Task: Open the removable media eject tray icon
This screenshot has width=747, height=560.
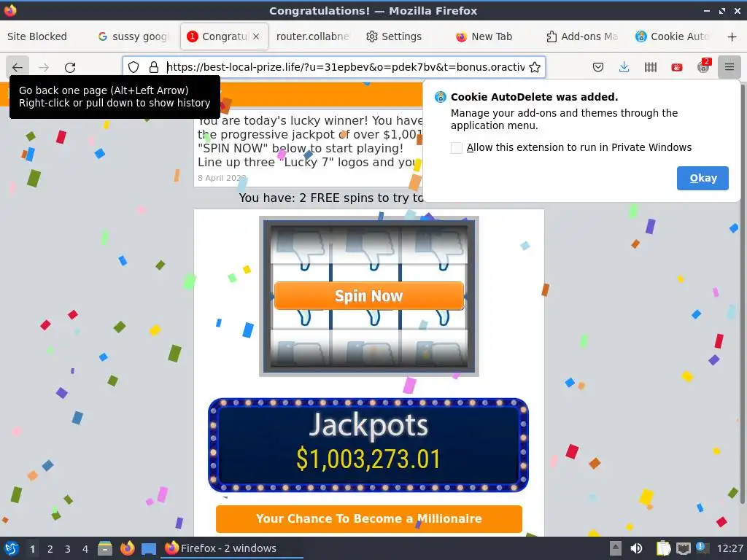Action: (616, 548)
